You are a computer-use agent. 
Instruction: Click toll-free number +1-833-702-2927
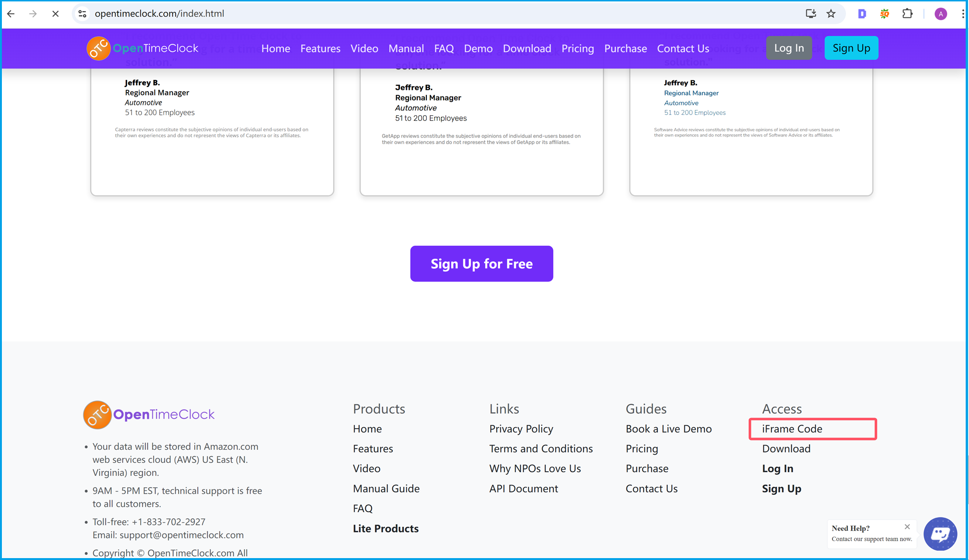[x=168, y=522]
